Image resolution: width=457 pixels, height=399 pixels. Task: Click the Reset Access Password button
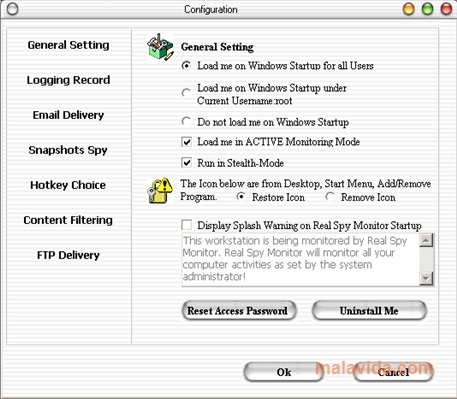pyautogui.click(x=239, y=310)
